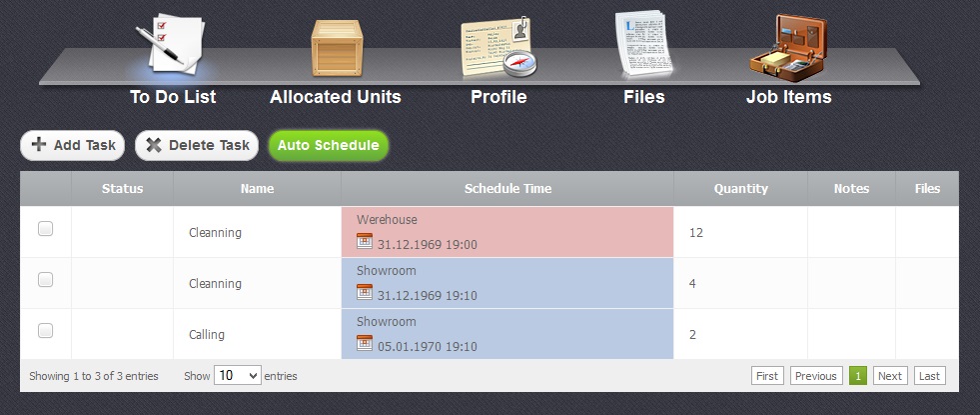Click calendar icon next to 31.12.1969 19:10
980x415 pixels.
tap(365, 292)
